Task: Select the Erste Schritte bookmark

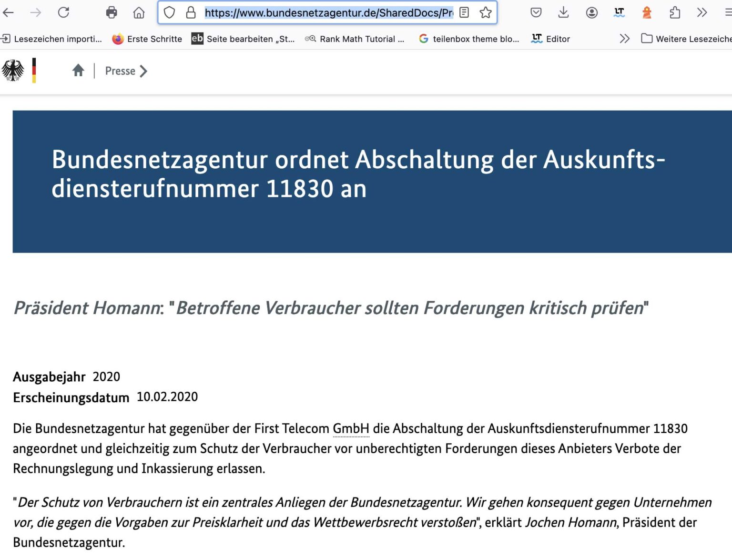Action: click(x=147, y=39)
